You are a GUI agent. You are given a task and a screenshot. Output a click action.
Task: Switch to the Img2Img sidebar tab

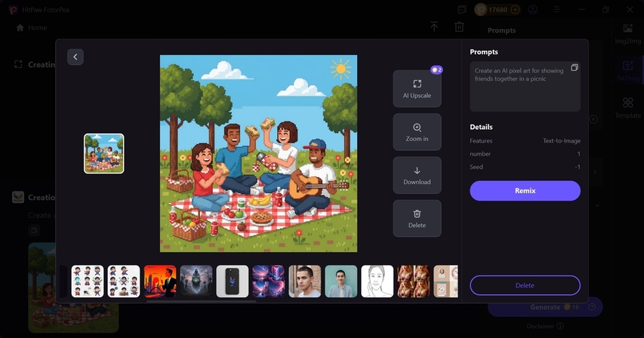(627, 34)
